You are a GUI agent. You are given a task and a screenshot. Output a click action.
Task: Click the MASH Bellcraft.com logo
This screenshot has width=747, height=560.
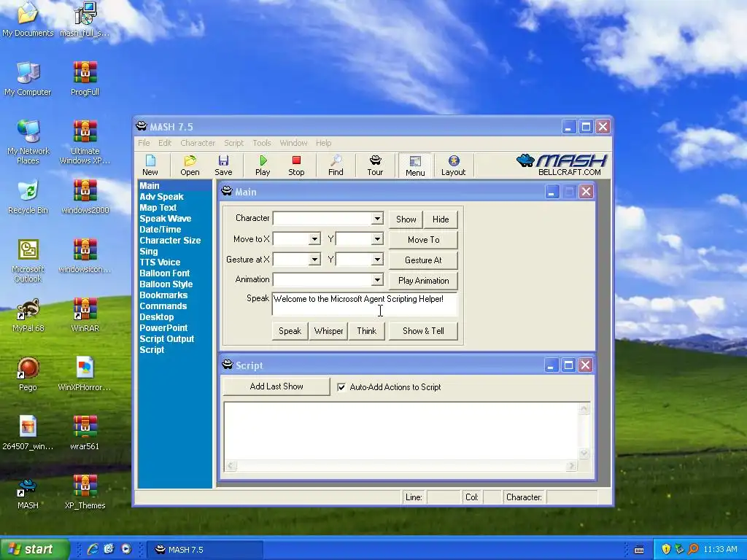(x=562, y=165)
